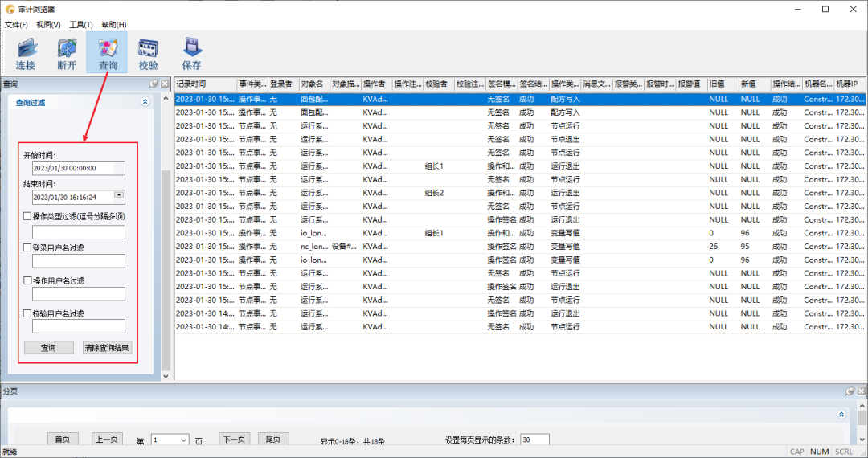
Task: Select the 查询 query toolbar icon
Action: (108, 53)
